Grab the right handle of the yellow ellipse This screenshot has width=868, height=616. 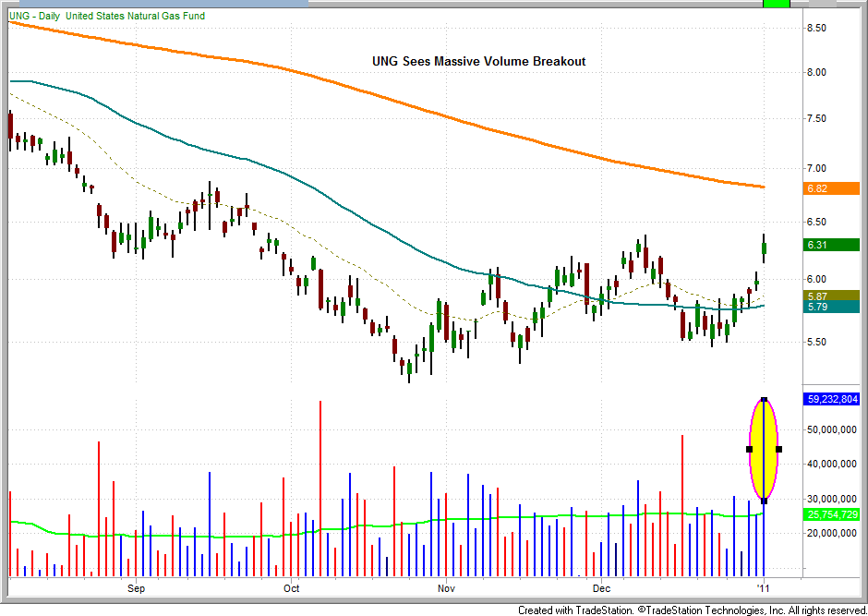pos(778,450)
